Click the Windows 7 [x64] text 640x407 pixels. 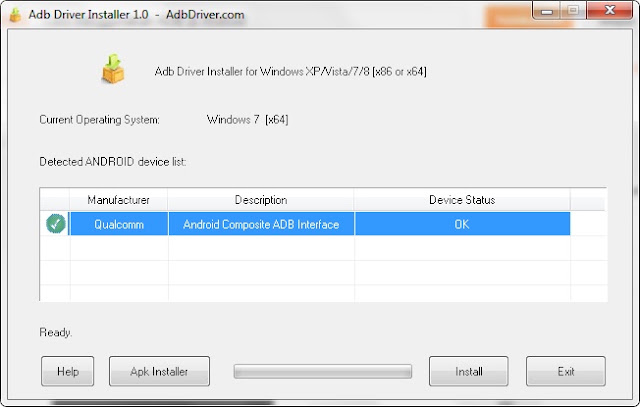point(247,120)
